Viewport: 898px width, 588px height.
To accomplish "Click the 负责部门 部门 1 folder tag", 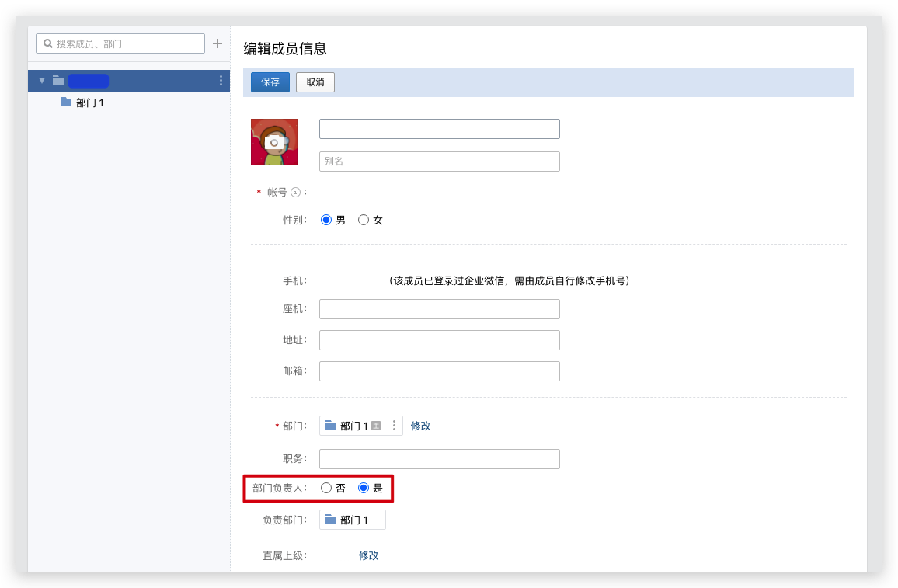I will tap(353, 520).
